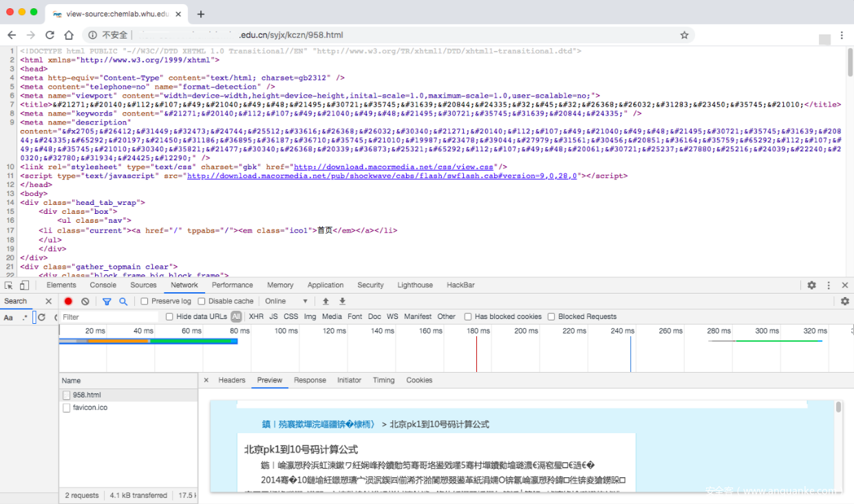This screenshot has width=854, height=504.
Task: Filter requests by WS
Action: pos(392,317)
